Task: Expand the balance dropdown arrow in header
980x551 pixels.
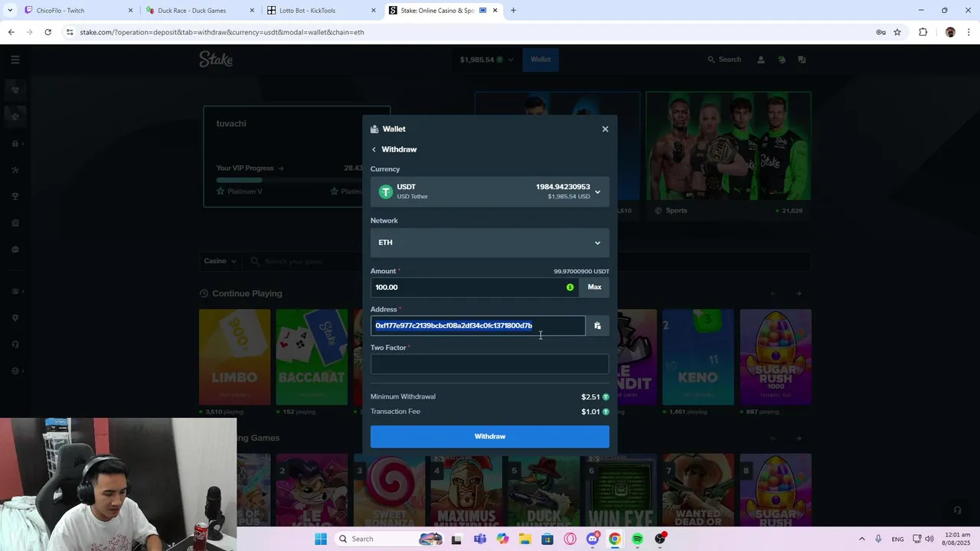Action: 511,60
